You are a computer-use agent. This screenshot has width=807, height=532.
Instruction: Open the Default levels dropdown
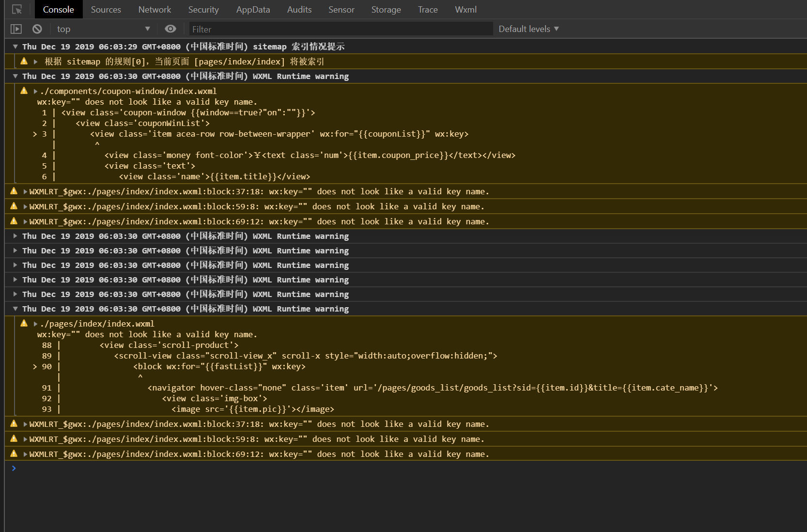click(x=528, y=29)
